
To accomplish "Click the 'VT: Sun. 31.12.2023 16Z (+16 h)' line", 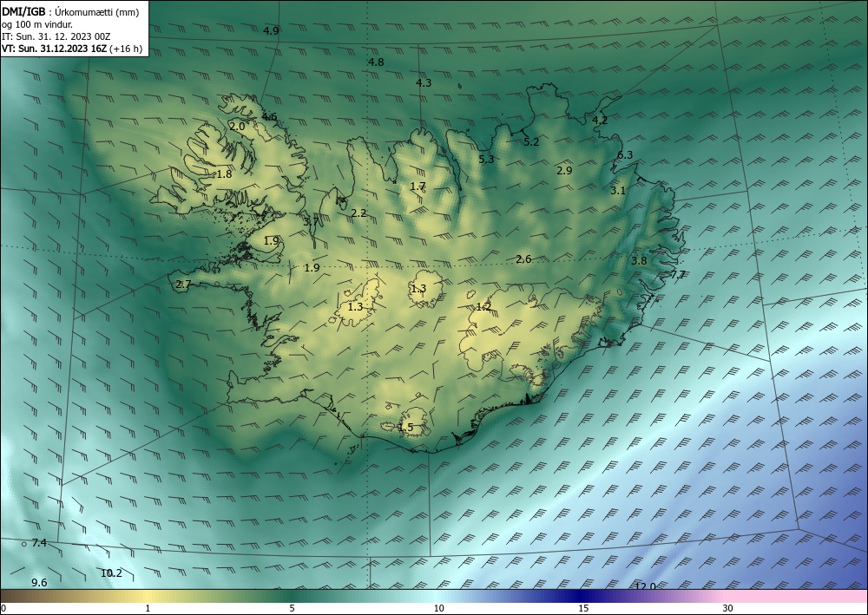I will (x=72, y=49).
